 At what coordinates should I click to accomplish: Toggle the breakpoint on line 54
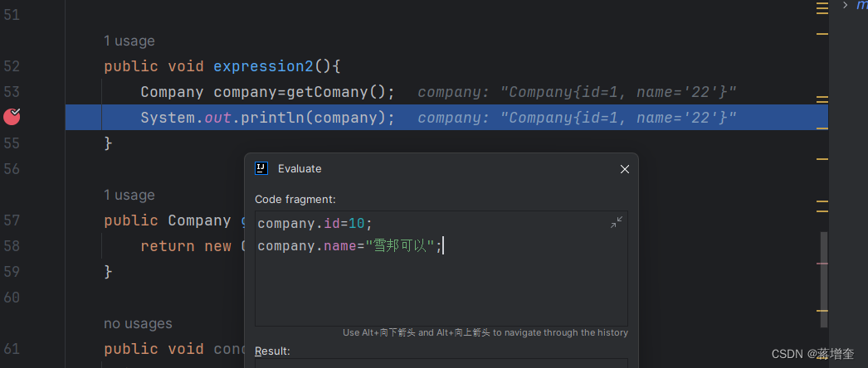(x=12, y=117)
